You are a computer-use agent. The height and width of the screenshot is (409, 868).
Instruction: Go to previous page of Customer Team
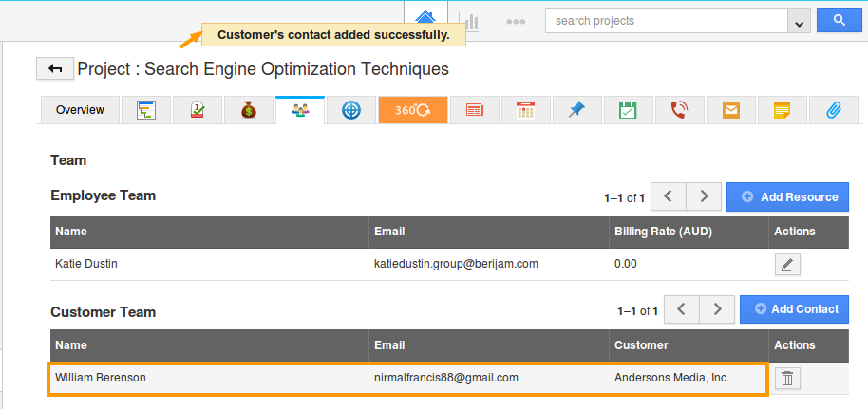tap(682, 309)
